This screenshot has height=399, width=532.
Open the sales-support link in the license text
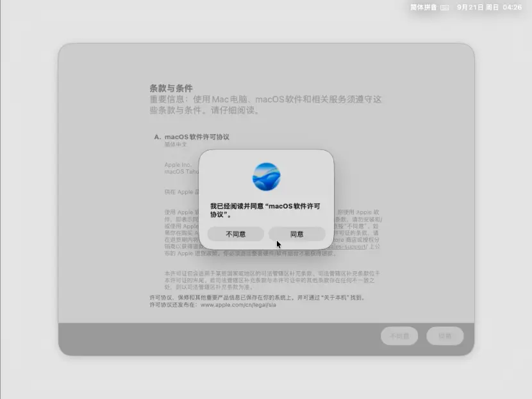point(347,246)
